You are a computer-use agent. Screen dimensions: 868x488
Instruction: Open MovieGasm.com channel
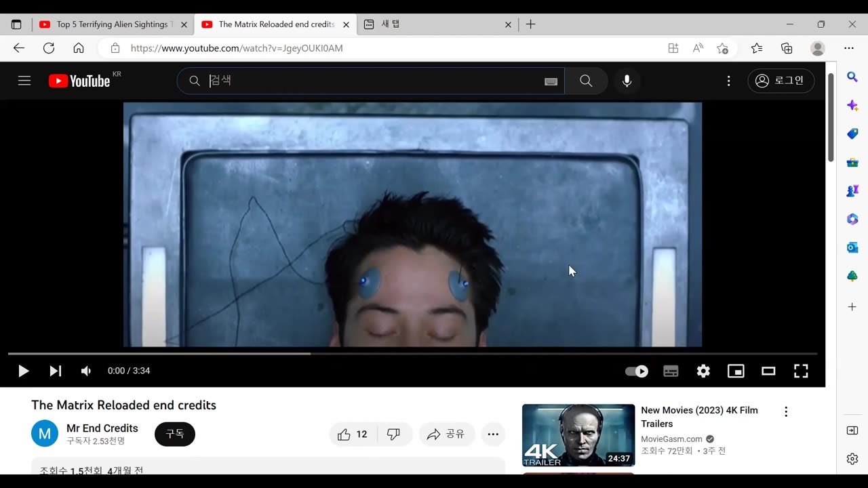[x=671, y=439]
